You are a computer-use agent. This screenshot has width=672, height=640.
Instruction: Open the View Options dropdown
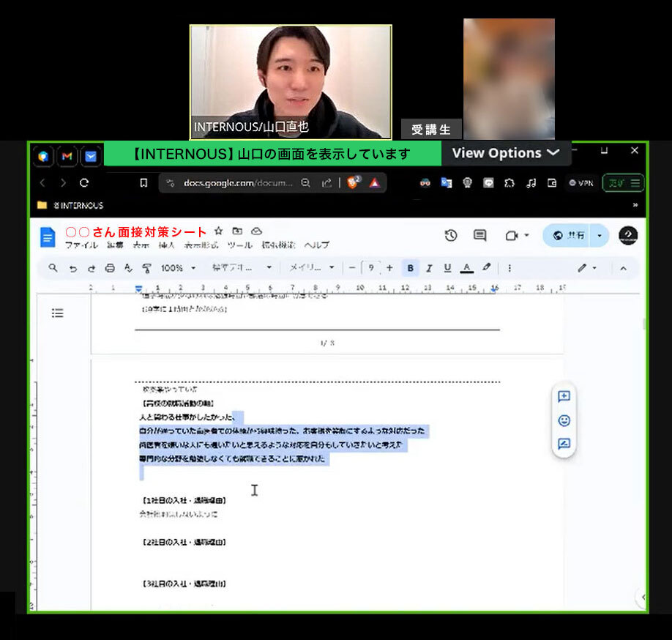click(506, 153)
